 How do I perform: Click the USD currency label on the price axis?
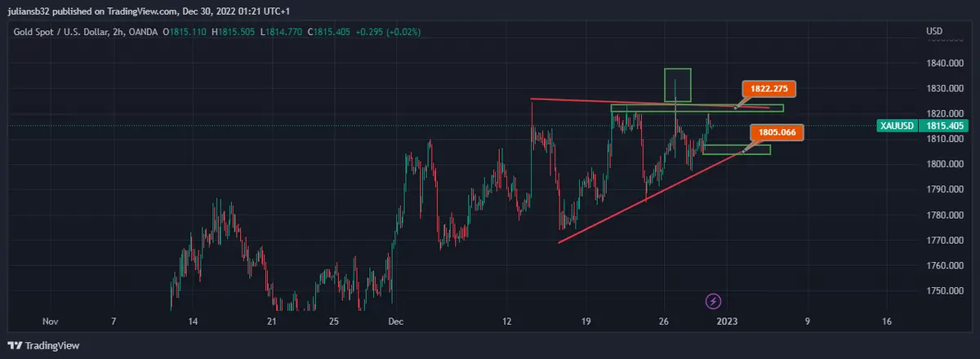pyautogui.click(x=934, y=32)
